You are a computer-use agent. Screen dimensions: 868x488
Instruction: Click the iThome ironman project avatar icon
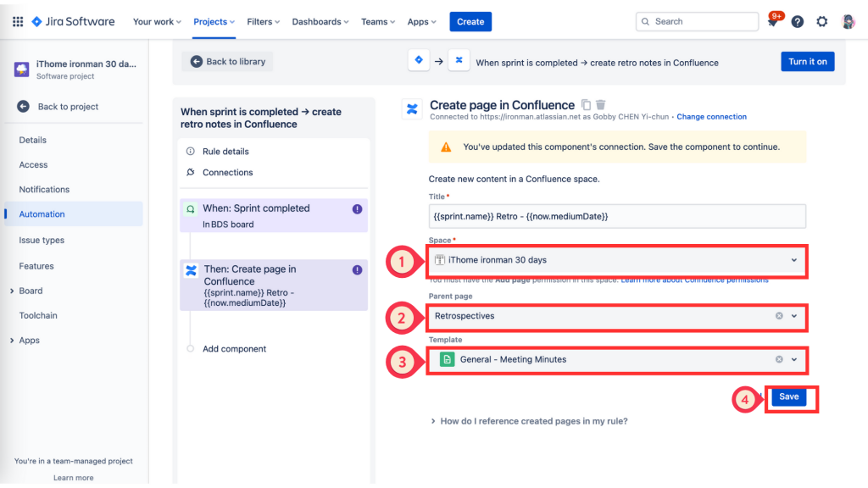[21, 69]
